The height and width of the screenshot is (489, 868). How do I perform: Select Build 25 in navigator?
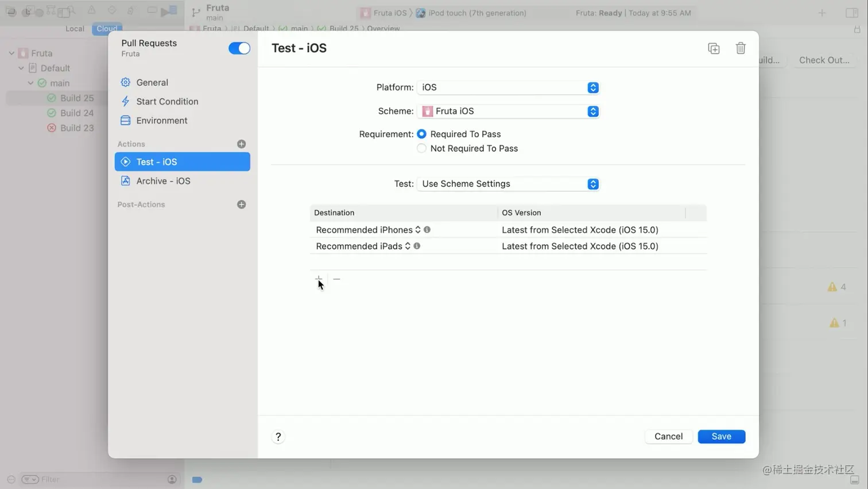[77, 98]
